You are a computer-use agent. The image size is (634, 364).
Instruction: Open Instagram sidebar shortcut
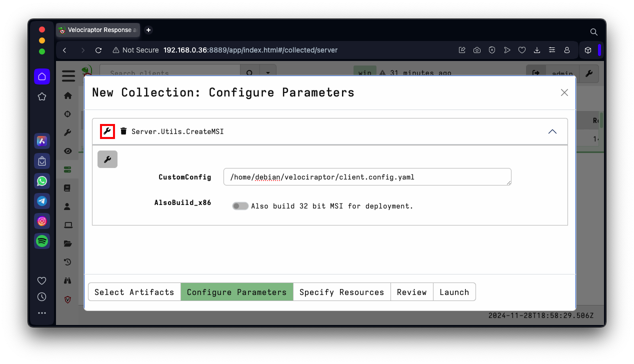tap(42, 221)
